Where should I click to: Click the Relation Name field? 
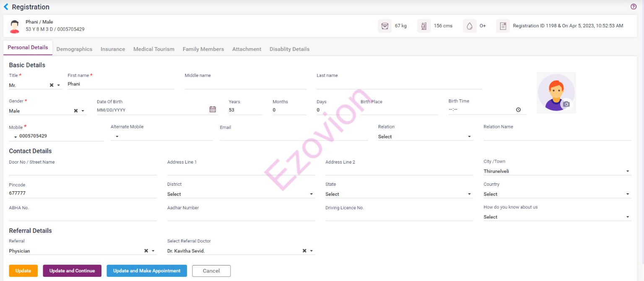tap(558, 136)
